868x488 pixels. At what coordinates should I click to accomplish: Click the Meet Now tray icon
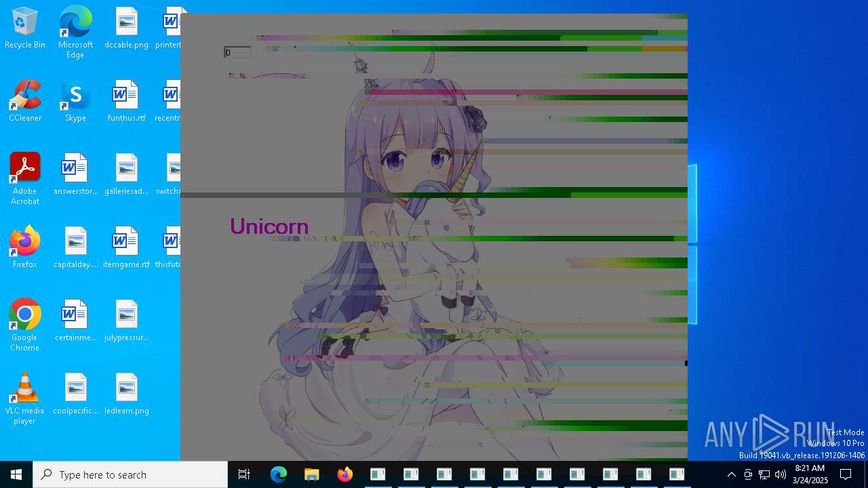tap(748, 474)
